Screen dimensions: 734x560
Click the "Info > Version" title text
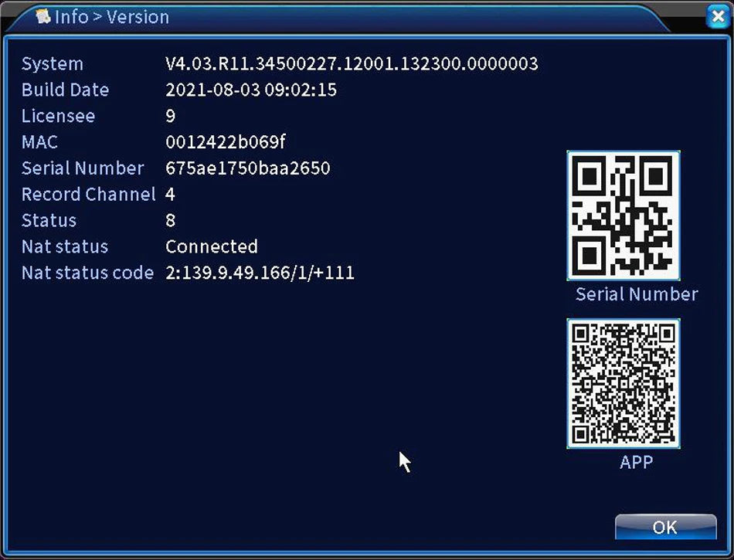coord(111,17)
